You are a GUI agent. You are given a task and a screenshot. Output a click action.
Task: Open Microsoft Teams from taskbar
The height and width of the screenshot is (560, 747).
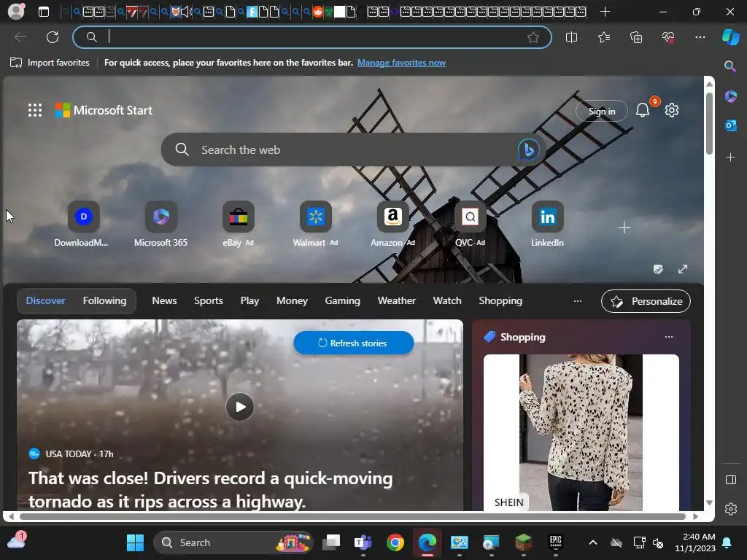pyautogui.click(x=363, y=542)
